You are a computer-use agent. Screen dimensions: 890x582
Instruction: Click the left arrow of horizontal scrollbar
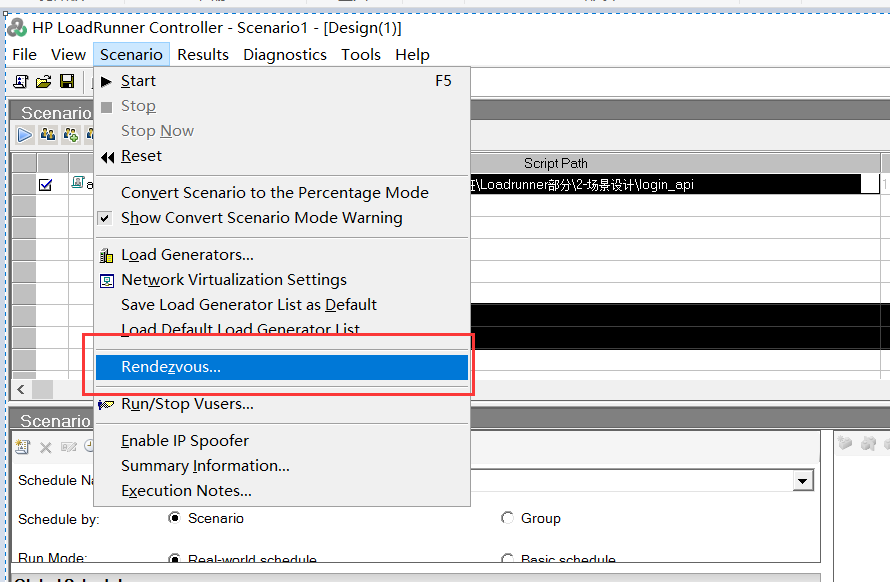22,389
